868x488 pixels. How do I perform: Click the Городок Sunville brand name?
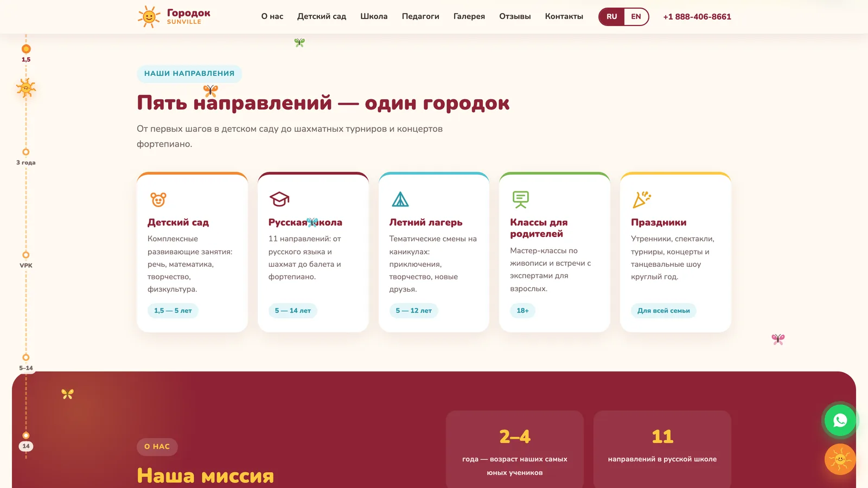[x=188, y=16]
